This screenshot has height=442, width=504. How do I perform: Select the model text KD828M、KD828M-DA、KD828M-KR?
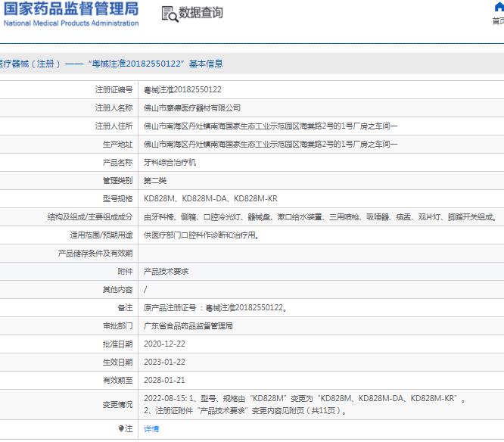coord(210,198)
